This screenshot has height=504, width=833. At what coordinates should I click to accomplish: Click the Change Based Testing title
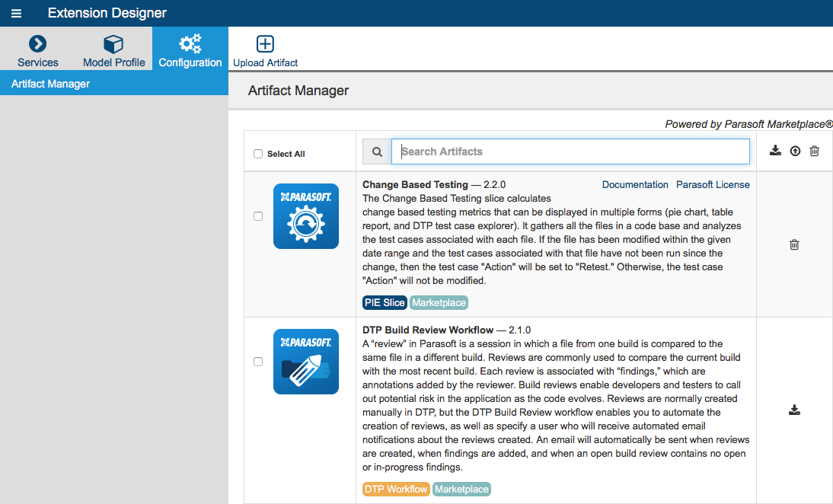tap(415, 185)
